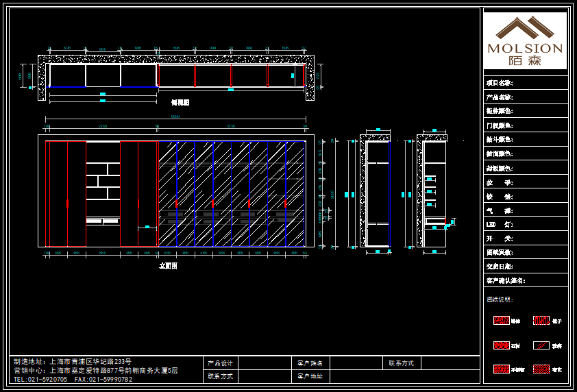This screenshot has width=577, height=392.
Task: Select the glass legend symbol with diagonal lines
Action: [541, 345]
